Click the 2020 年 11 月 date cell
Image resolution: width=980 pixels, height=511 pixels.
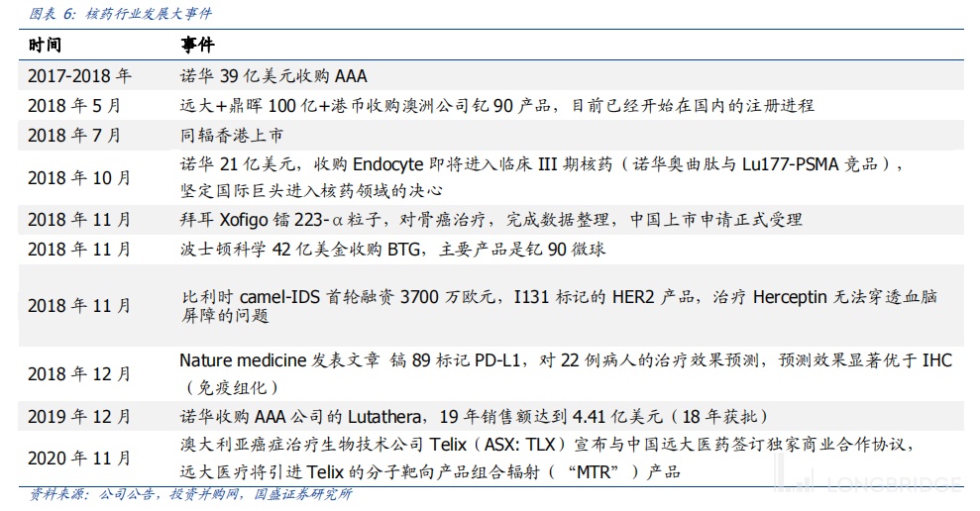[x=79, y=459]
